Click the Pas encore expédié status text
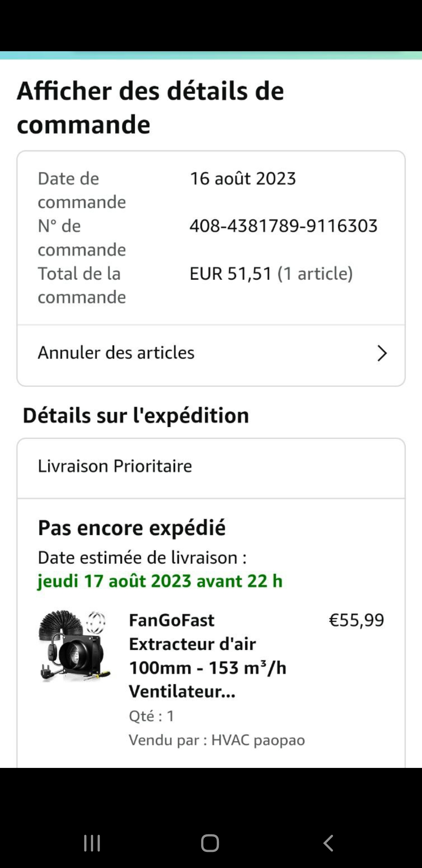The height and width of the screenshot is (868, 422). [x=132, y=528]
